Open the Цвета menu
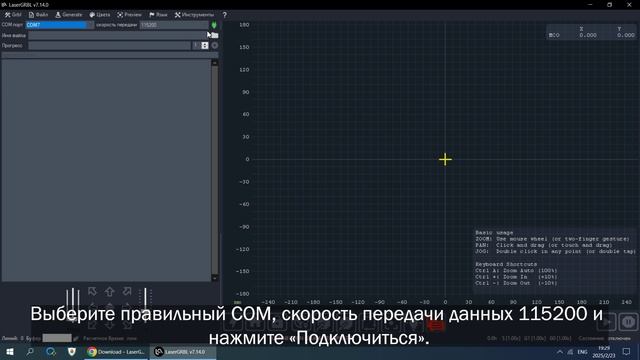 [x=100, y=15]
